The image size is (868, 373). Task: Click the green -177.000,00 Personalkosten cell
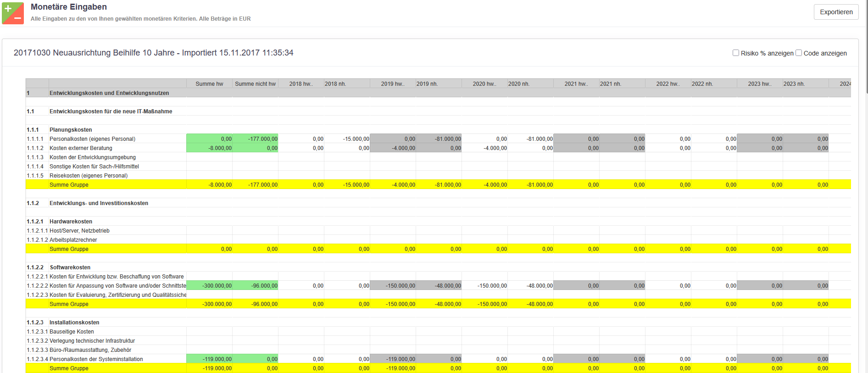click(x=256, y=139)
